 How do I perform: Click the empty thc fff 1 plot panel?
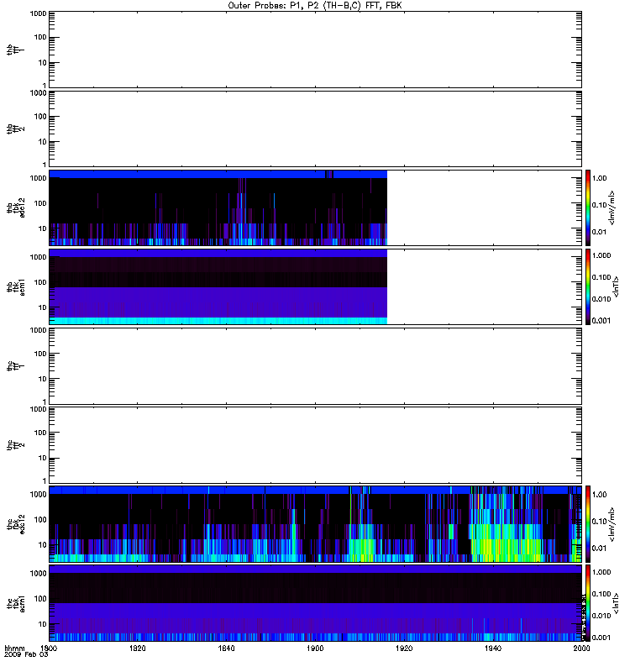coord(316,366)
